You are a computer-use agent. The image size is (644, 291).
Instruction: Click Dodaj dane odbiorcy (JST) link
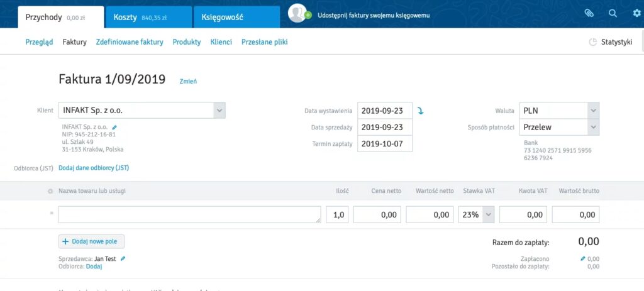94,168
